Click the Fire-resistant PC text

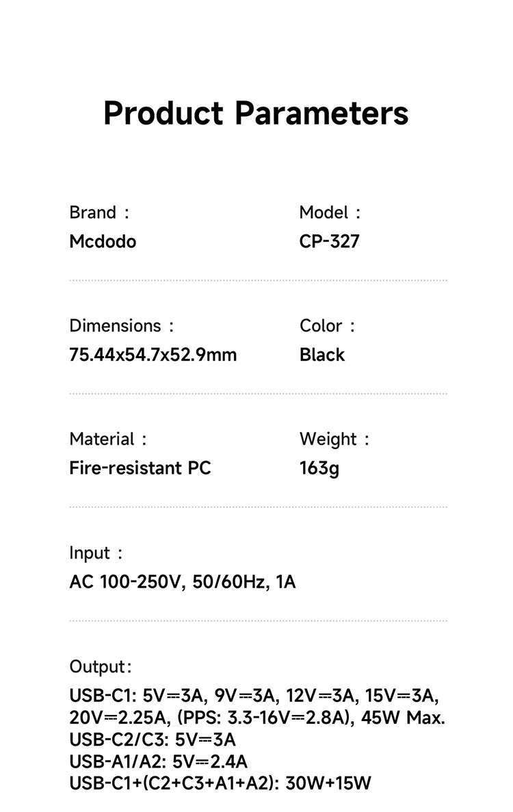click(x=140, y=468)
